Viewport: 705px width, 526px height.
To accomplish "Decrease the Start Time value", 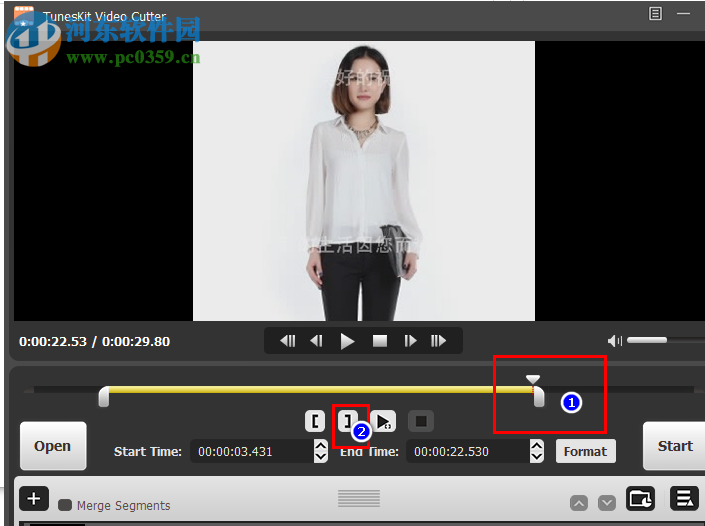I will point(321,457).
